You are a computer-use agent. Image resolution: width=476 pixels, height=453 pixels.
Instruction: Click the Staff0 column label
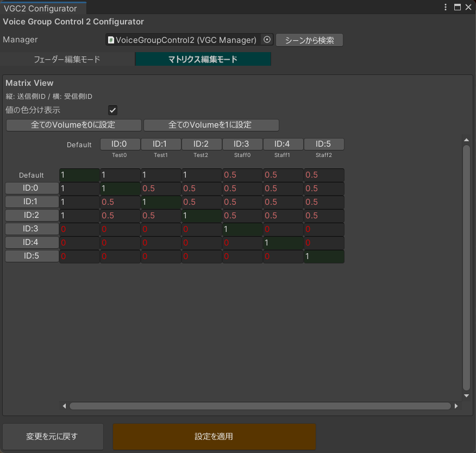(242, 155)
